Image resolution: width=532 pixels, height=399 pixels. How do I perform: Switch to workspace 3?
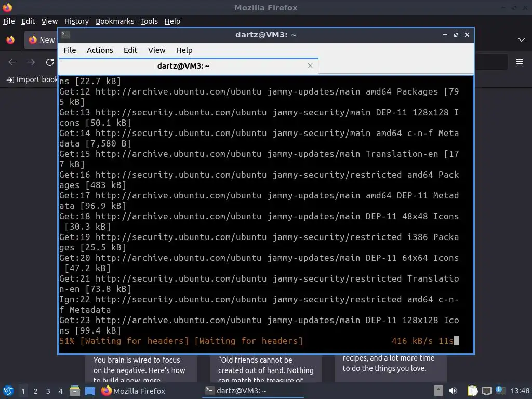point(48,391)
